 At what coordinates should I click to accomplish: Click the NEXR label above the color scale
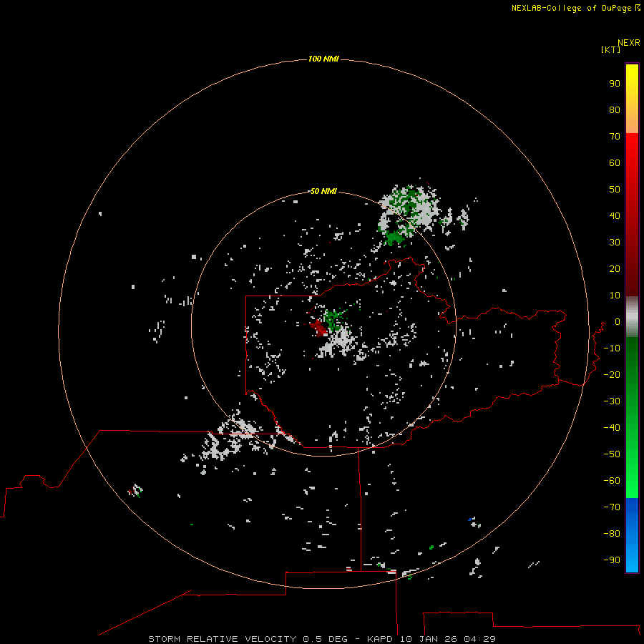(628, 43)
